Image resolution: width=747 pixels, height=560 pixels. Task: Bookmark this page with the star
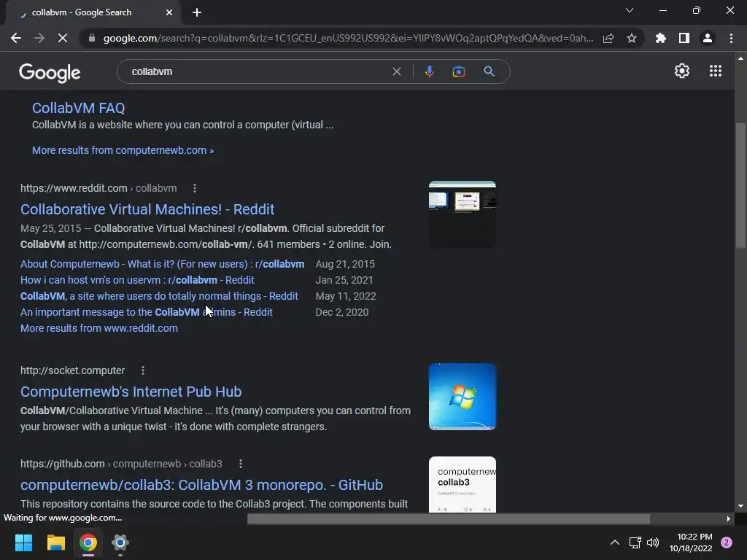(x=632, y=38)
